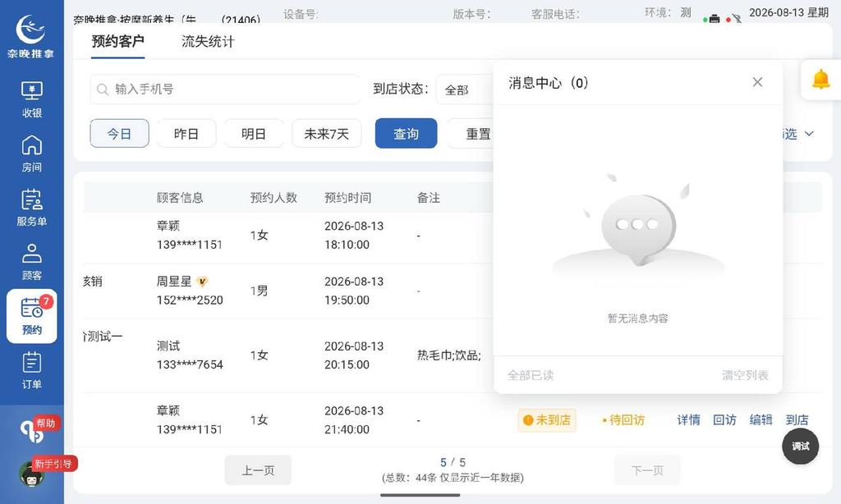The height and width of the screenshot is (504, 841).
Task: Open the 到店状态 dropdown showing 全部
Action: (465, 89)
